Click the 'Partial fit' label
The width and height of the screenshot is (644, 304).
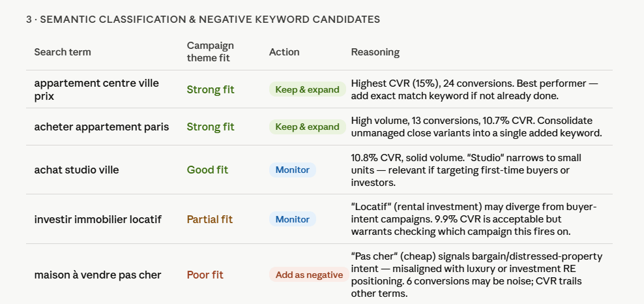coord(209,219)
